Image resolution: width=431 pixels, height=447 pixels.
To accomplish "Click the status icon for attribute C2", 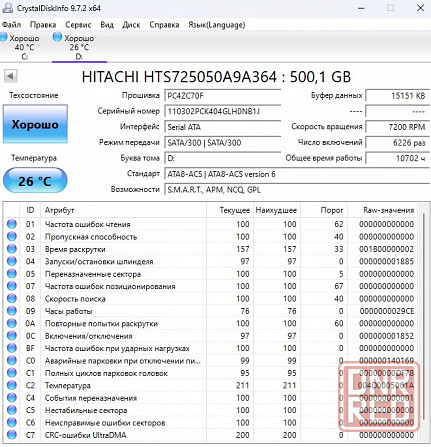I will point(12,385).
